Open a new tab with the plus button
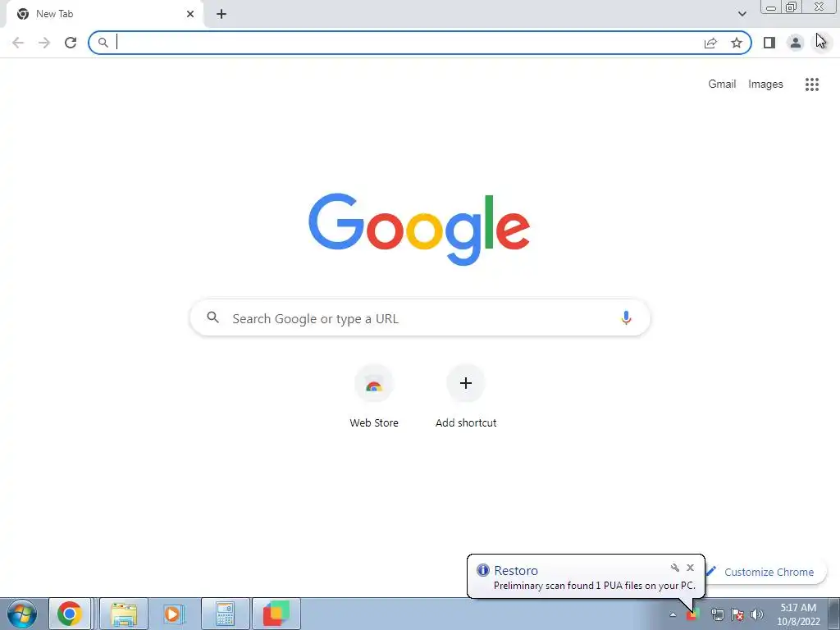This screenshot has width=840, height=630. point(221,14)
